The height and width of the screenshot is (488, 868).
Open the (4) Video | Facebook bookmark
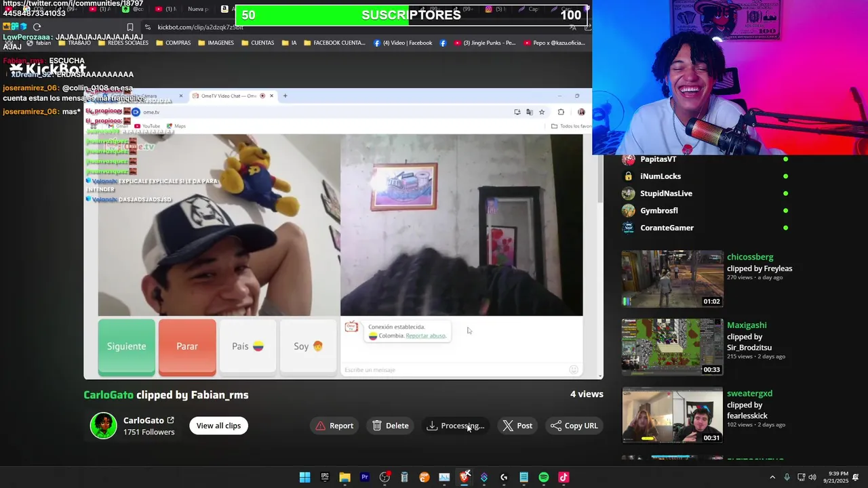[x=403, y=43]
